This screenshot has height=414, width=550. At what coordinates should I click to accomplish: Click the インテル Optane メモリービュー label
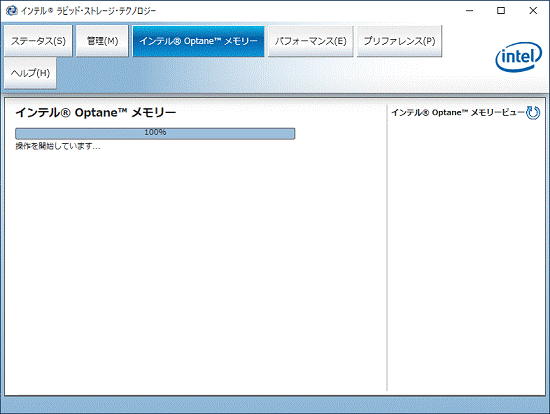[x=458, y=113]
